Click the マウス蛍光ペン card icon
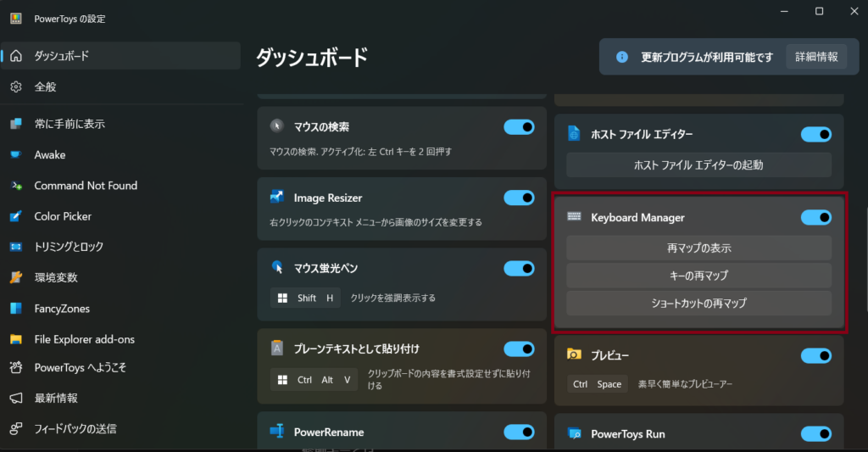The height and width of the screenshot is (452, 868). point(277,267)
